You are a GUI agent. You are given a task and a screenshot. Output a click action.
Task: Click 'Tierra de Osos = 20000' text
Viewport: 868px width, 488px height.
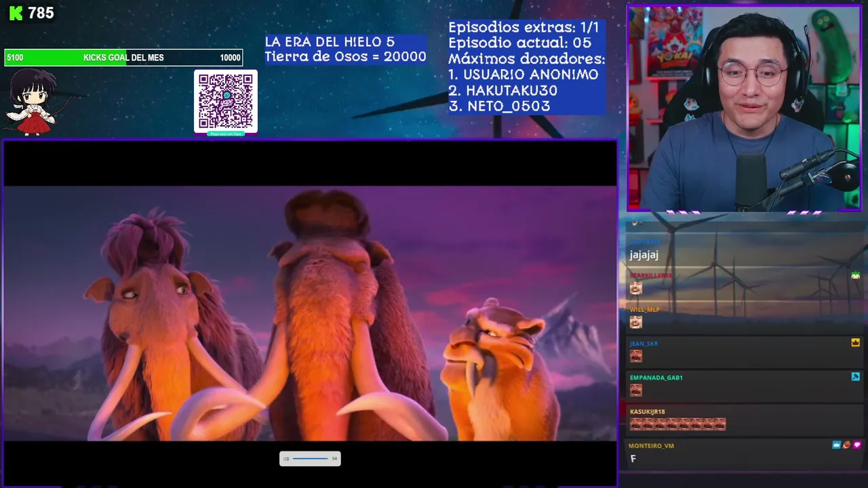(345, 57)
